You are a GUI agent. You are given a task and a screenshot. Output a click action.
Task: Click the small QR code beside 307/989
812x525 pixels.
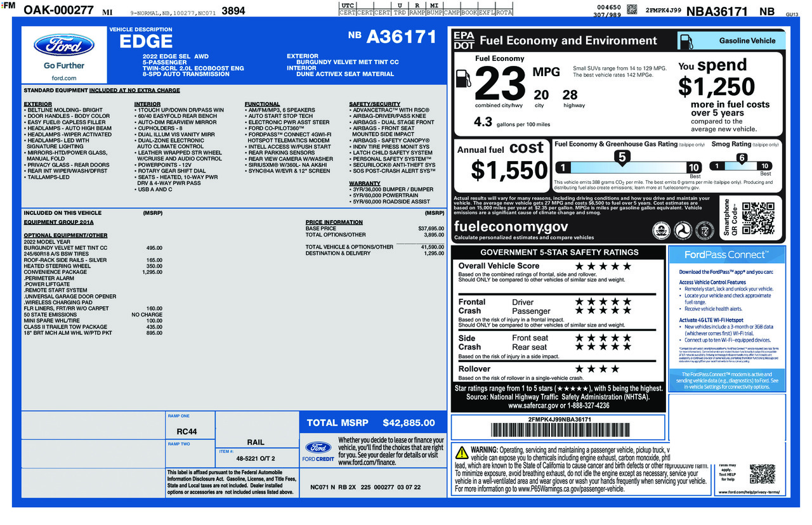(632, 10)
